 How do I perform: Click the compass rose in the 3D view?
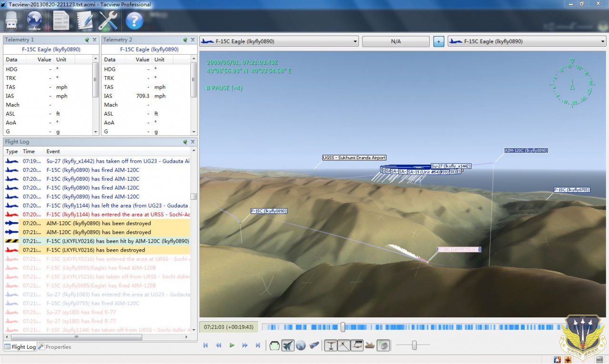572,84
